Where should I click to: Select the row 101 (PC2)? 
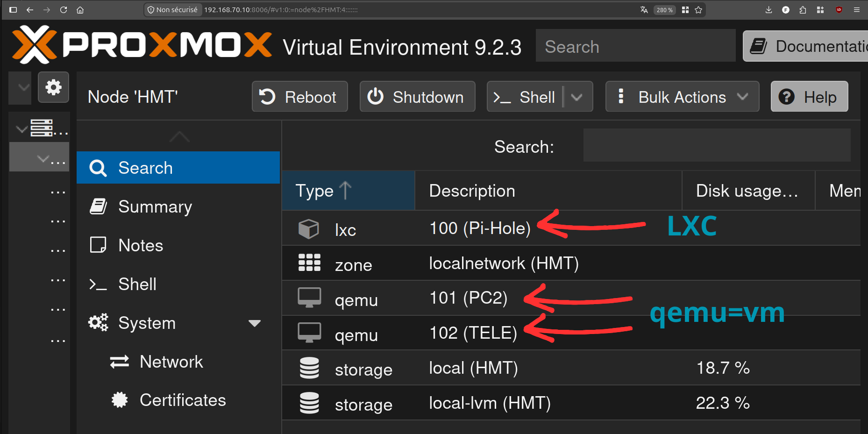coord(571,298)
